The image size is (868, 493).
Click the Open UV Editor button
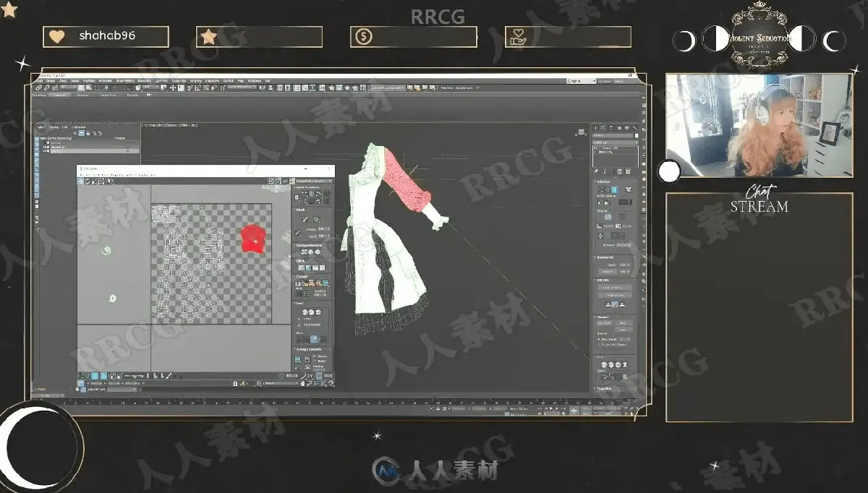[x=615, y=287]
